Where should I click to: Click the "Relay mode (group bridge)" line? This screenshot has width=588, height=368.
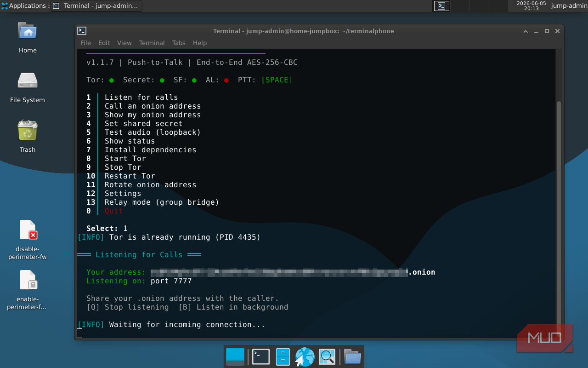pyautogui.click(x=162, y=202)
